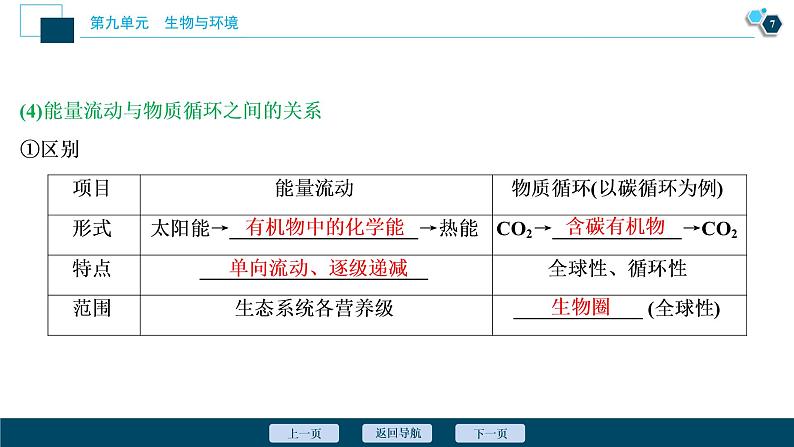
Task: Click red answer 单向流动、逐级递减
Action: point(318,268)
